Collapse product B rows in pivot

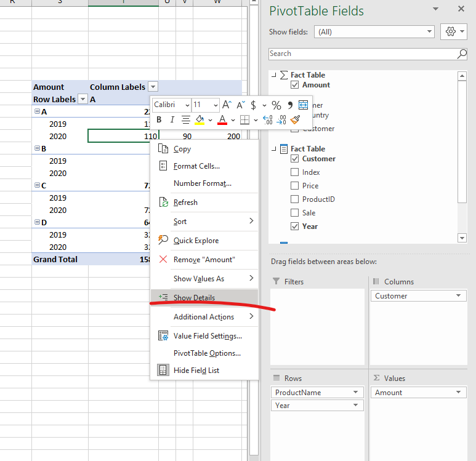tap(37, 148)
